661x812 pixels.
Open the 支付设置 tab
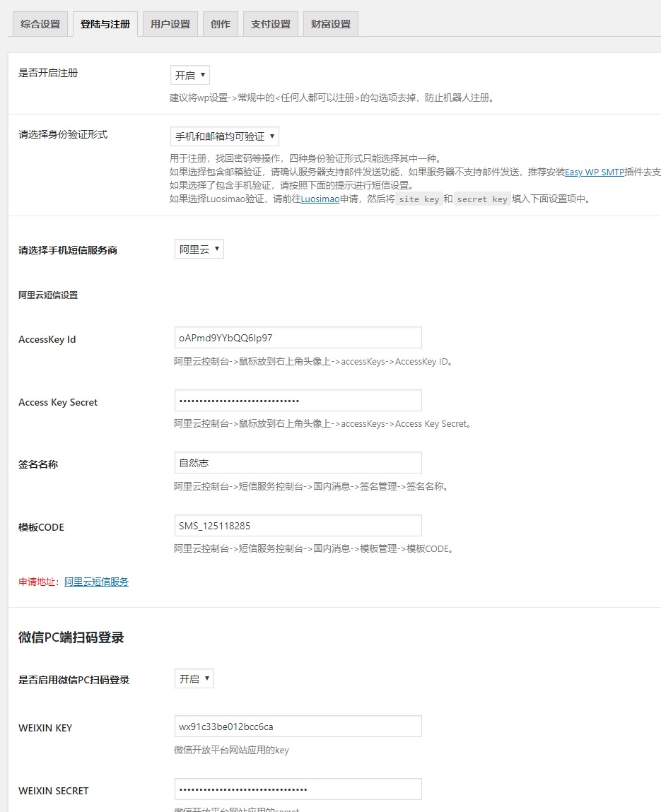(271, 24)
